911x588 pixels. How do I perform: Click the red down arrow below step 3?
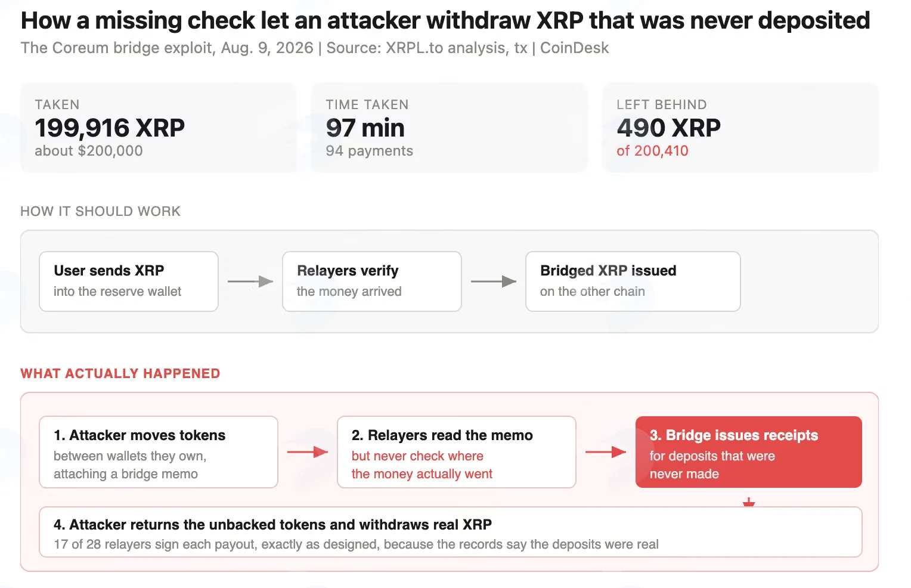click(749, 503)
